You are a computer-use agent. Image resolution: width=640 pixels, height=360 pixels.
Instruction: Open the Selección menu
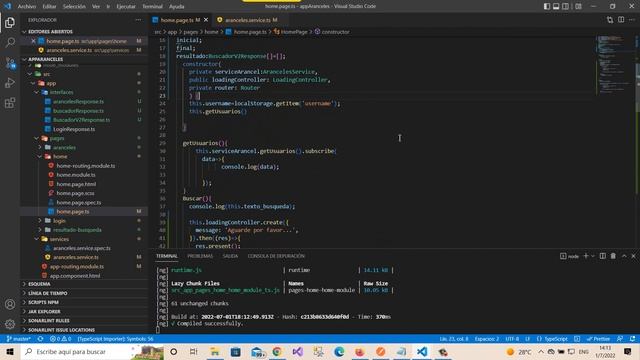(74, 6)
